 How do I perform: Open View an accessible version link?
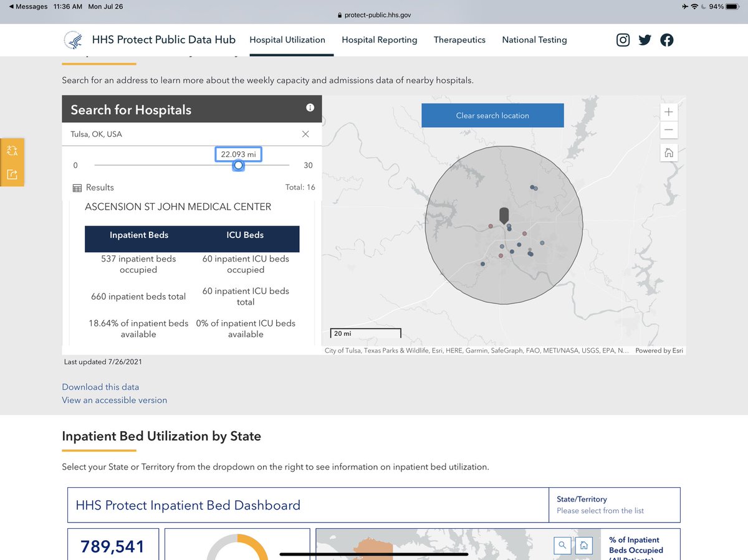pos(115,400)
